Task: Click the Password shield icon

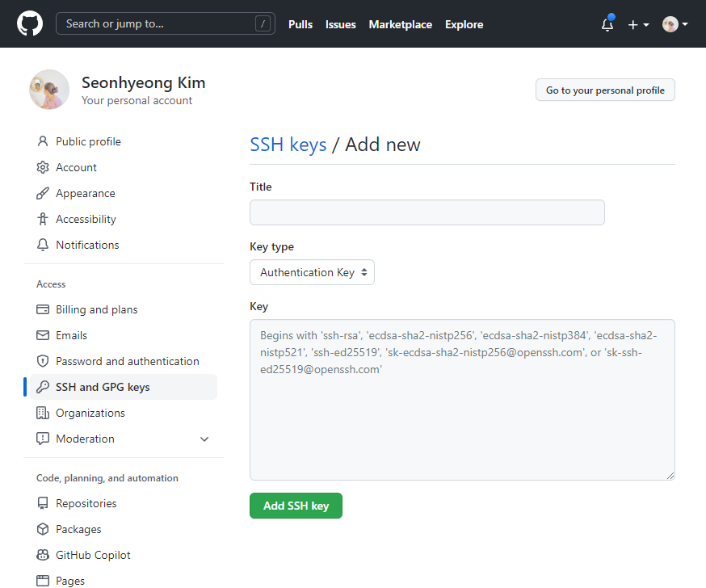Action: coord(43,361)
